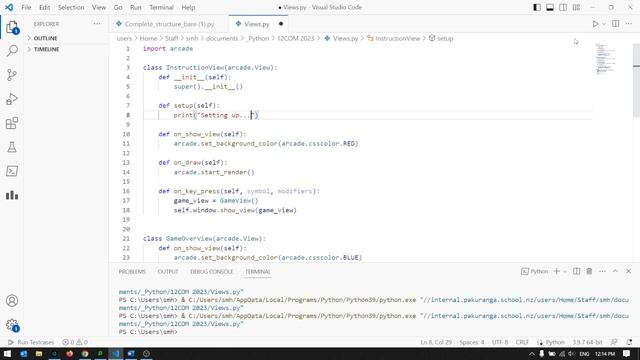Open terminal panel more actions ellipsis

(x=602, y=271)
